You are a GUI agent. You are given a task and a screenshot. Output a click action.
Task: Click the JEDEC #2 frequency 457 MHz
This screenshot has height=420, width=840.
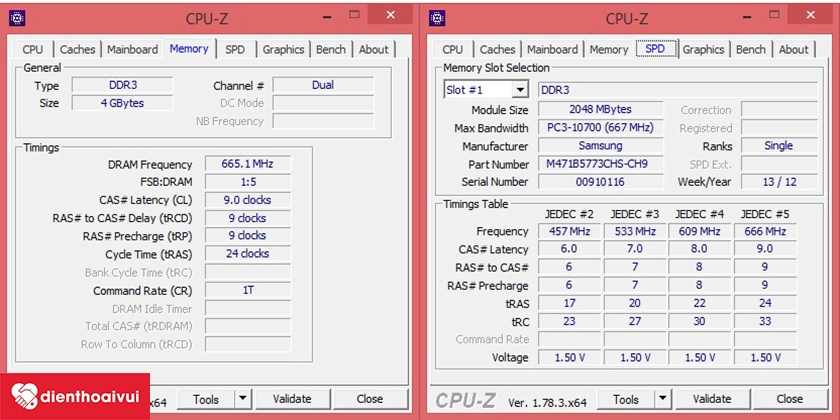point(569,231)
